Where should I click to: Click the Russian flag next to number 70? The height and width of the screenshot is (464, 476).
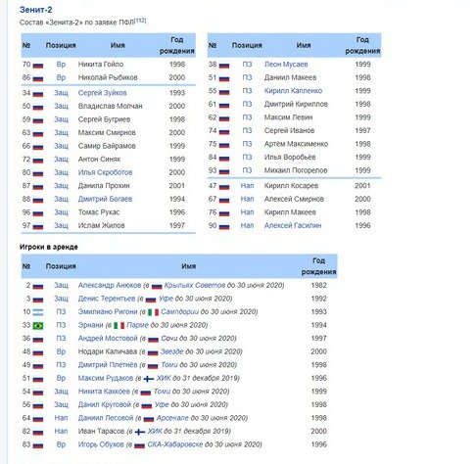(x=38, y=66)
